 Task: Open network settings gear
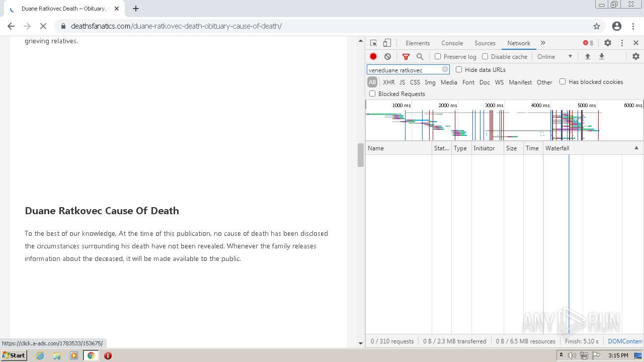tap(636, 56)
